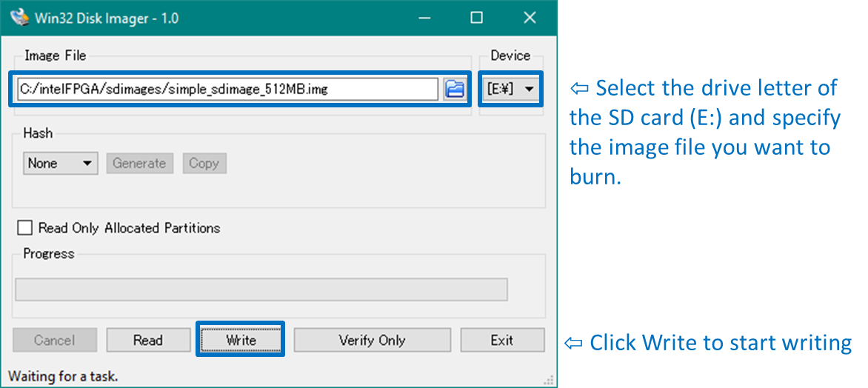Click the Progress bar
Viewport: 868px width, 388px height.
(x=261, y=290)
